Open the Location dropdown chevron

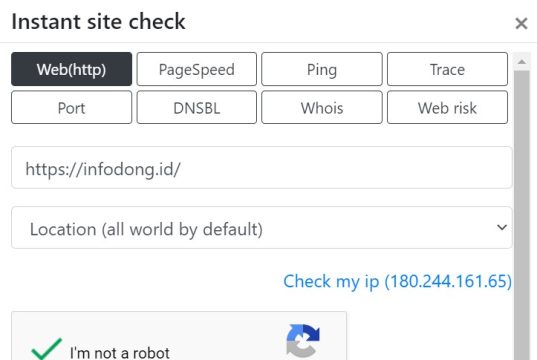502,227
